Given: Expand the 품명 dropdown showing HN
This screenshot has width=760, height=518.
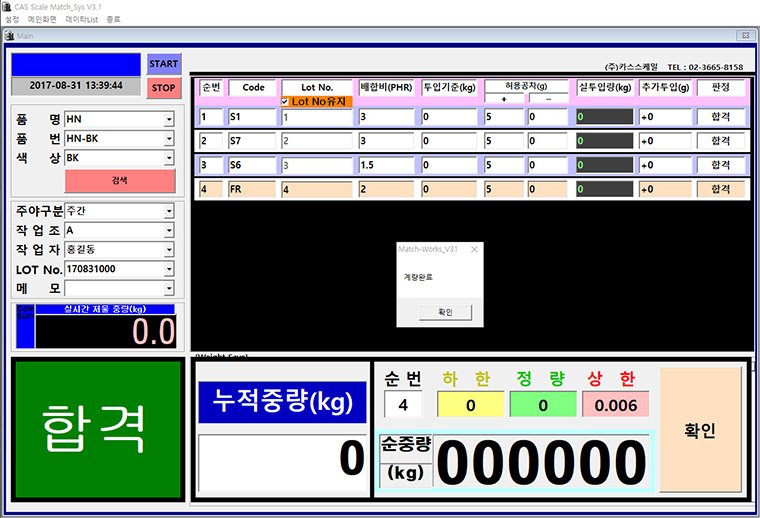Looking at the screenshot, I should (169, 119).
